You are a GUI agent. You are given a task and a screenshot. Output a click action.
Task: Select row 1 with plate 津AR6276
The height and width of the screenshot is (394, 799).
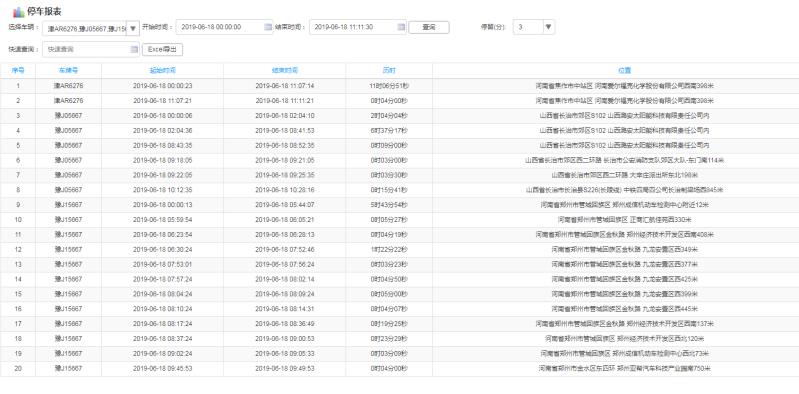[400, 86]
